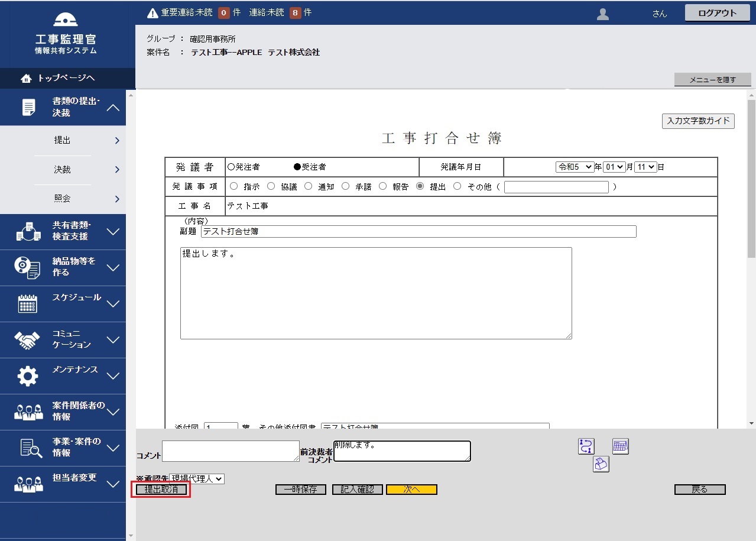Expand the スケジュール chevron
This screenshot has width=756, height=541.
[113, 304]
